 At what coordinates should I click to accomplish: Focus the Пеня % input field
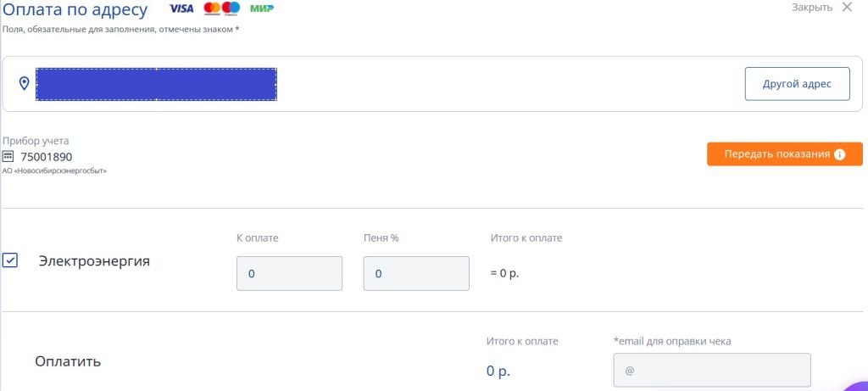(x=416, y=273)
